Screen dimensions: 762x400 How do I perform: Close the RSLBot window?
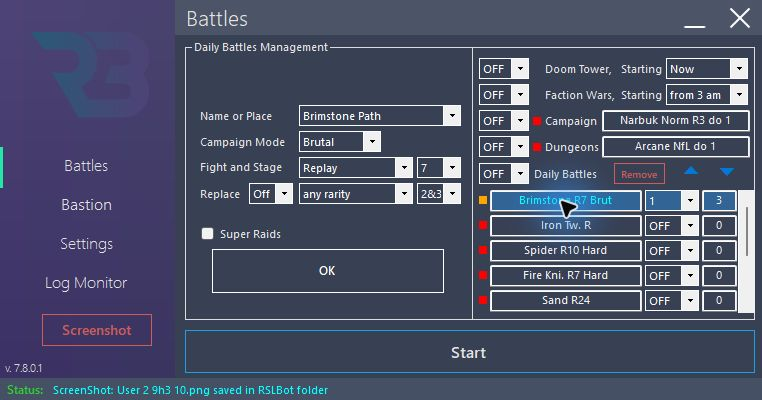pos(740,19)
